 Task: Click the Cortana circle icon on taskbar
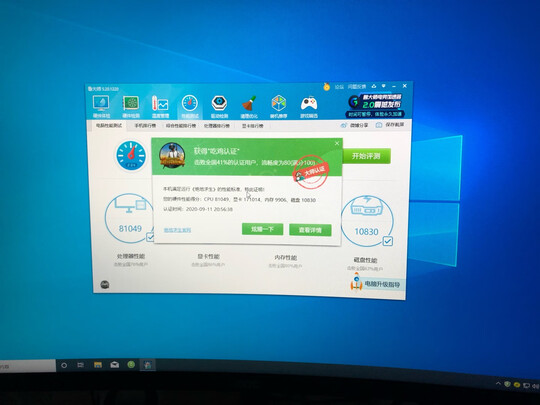tap(64, 365)
